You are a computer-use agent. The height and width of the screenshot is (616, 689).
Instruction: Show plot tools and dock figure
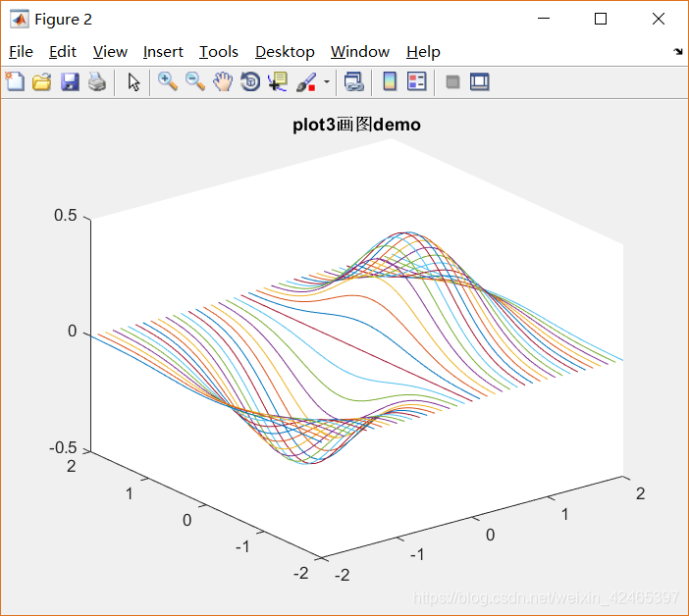click(479, 82)
